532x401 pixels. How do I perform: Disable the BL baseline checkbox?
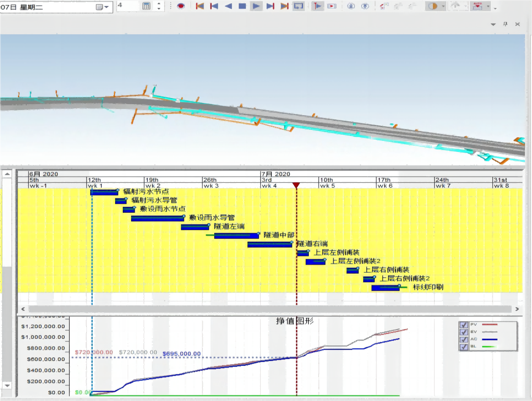pos(463,347)
